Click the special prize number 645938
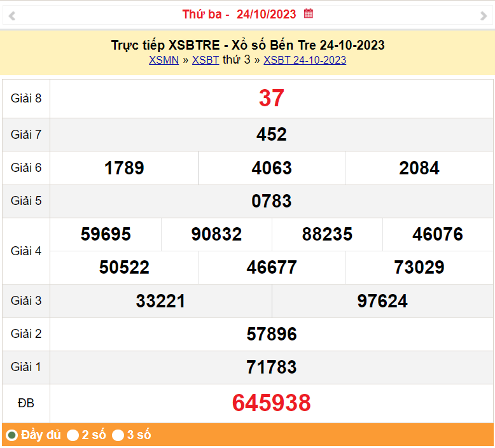The image size is (495, 448). pyautogui.click(x=272, y=403)
